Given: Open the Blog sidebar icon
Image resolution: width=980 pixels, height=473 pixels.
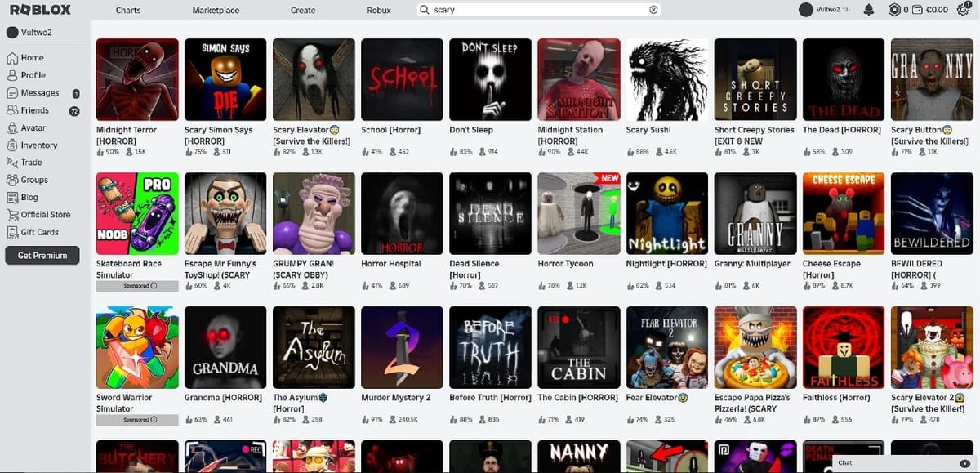Looking at the screenshot, I should point(12,197).
